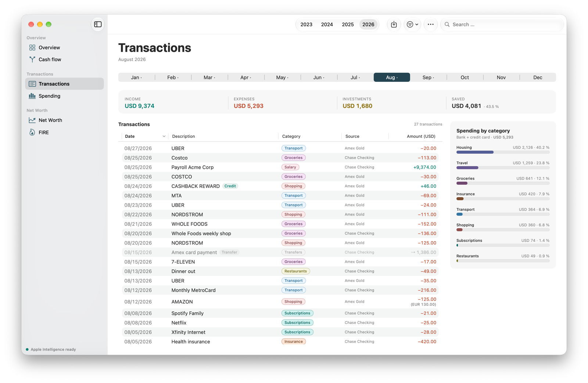Click Insurance tag on Health insurance row
Image resolution: width=588 pixels, height=383 pixels.
[x=293, y=342]
